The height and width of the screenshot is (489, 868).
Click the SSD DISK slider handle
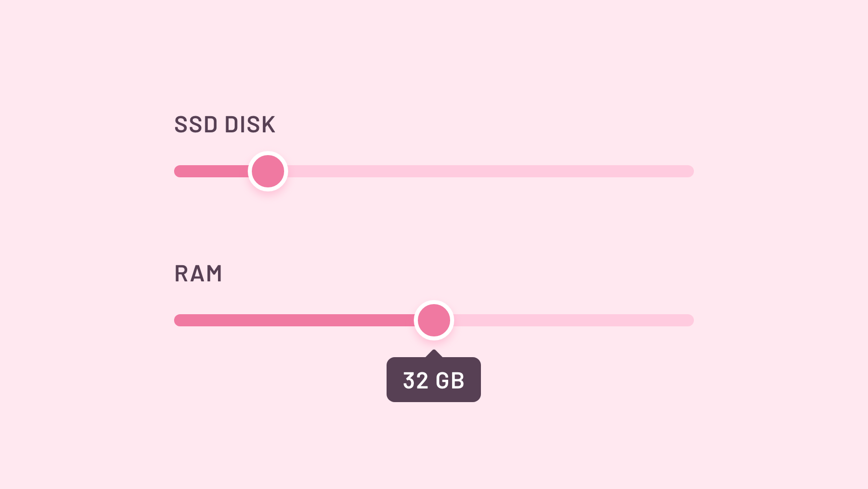pos(268,171)
